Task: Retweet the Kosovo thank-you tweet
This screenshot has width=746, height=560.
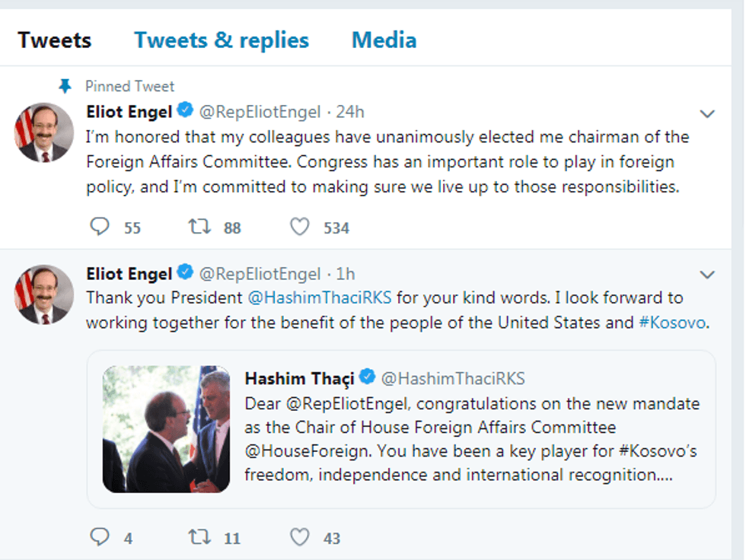Action: point(199,537)
